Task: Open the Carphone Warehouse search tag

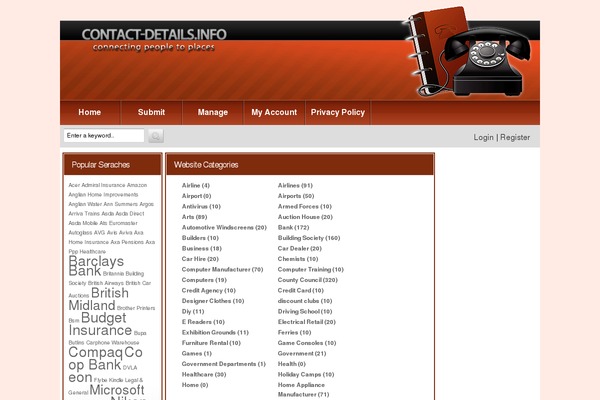Action: pos(112,343)
